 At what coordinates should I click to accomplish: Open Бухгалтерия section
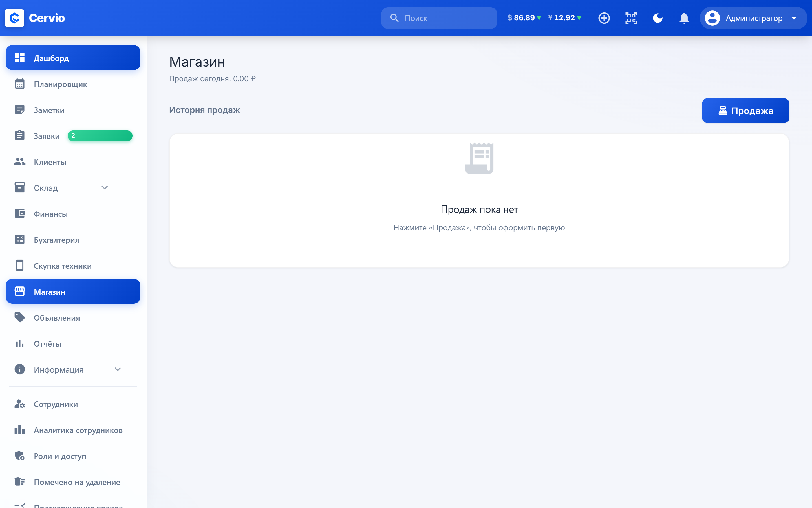coord(73,240)
